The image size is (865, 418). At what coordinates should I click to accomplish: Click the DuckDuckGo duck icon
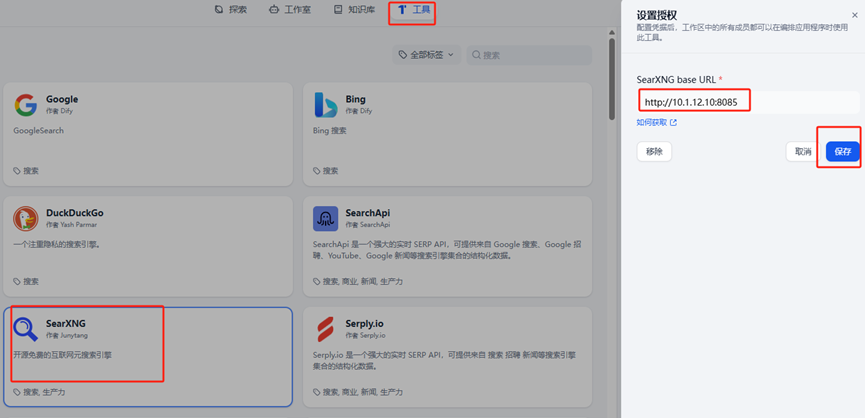[25, 218]
